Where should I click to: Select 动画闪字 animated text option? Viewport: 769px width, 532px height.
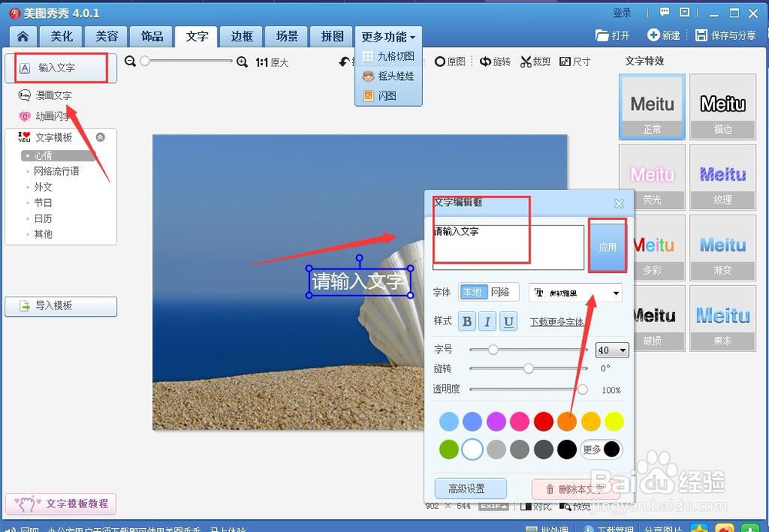45,116
